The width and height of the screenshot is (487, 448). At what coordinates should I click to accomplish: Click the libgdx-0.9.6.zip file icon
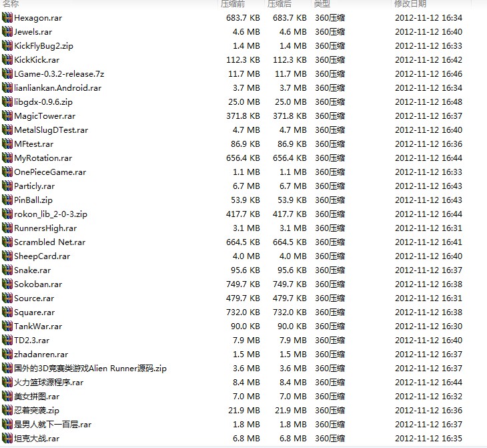tap(7, 101)
